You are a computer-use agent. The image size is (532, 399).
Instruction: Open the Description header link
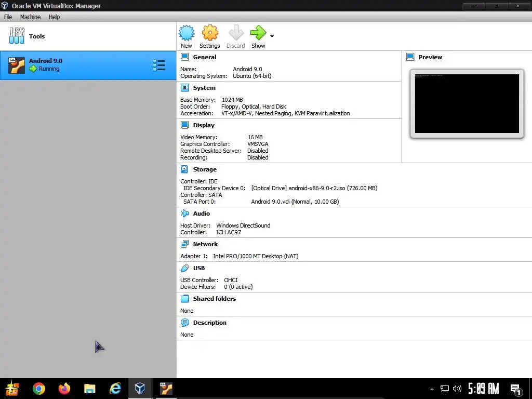click(x=210, y=323)
